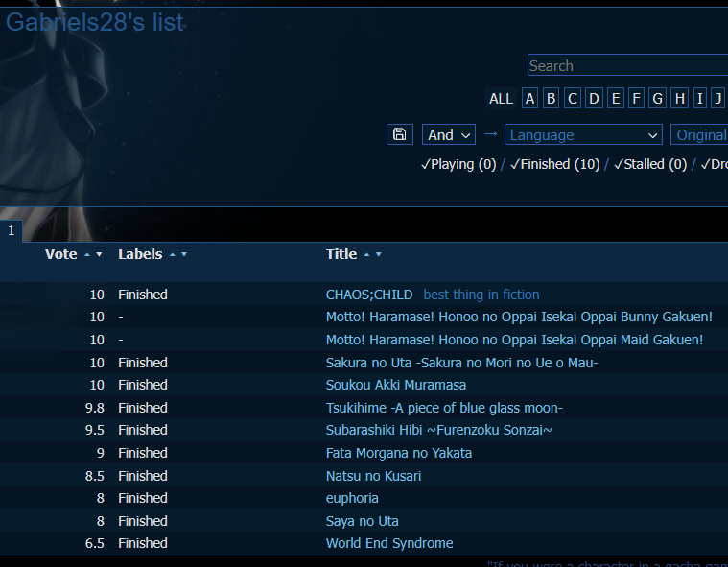Sort Title column ascending arrow
Screen dimensions: 728x567
(366, 254)
